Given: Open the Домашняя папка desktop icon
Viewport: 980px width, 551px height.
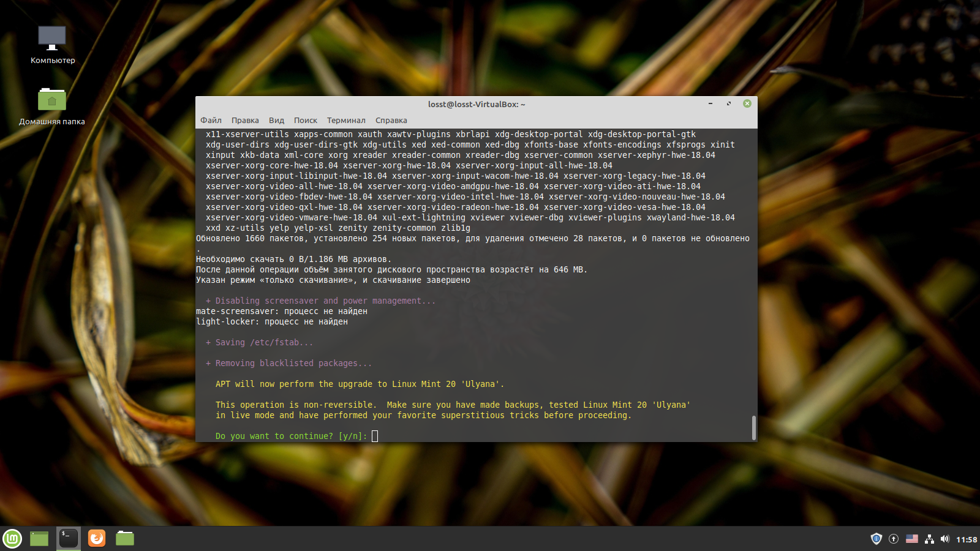Looking at the screenshot, I should coord(52,106).
